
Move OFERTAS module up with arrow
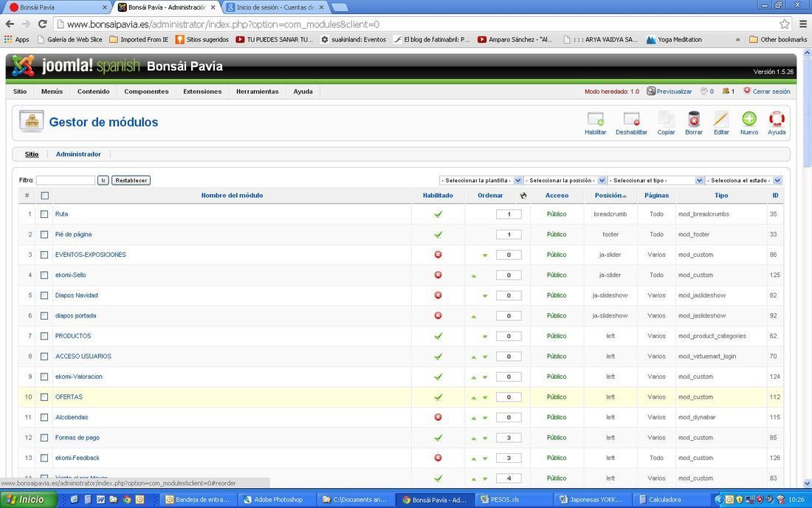(x=474, y=398)
